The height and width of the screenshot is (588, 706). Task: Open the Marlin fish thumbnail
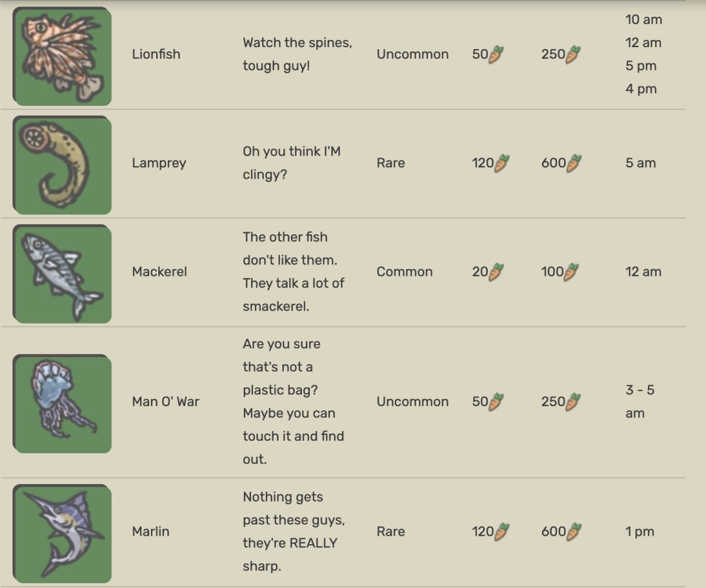pyautogui.click(x=62, y=533)
